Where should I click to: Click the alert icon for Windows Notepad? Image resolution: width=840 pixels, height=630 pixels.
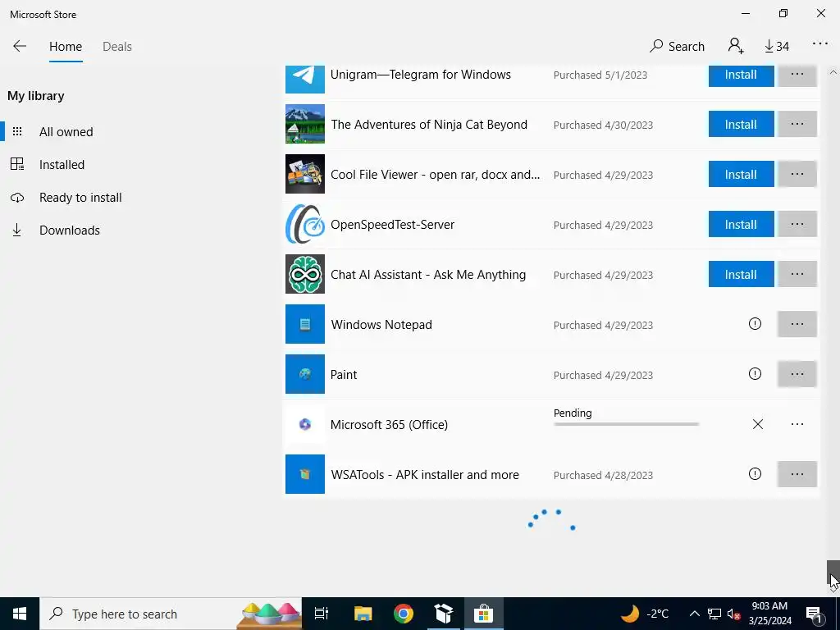click(x=755, y=323)
